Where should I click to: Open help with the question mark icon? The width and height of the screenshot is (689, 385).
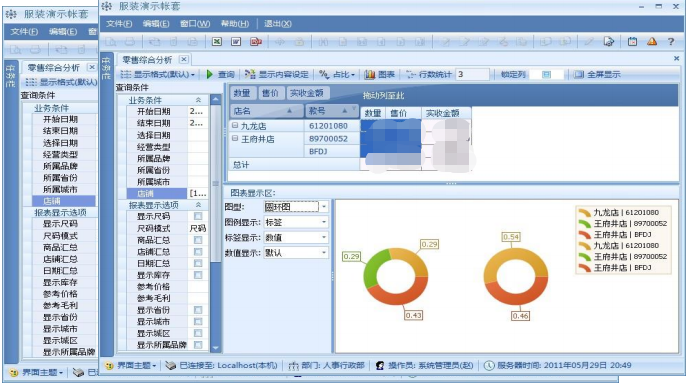click(x=671, y=42)
